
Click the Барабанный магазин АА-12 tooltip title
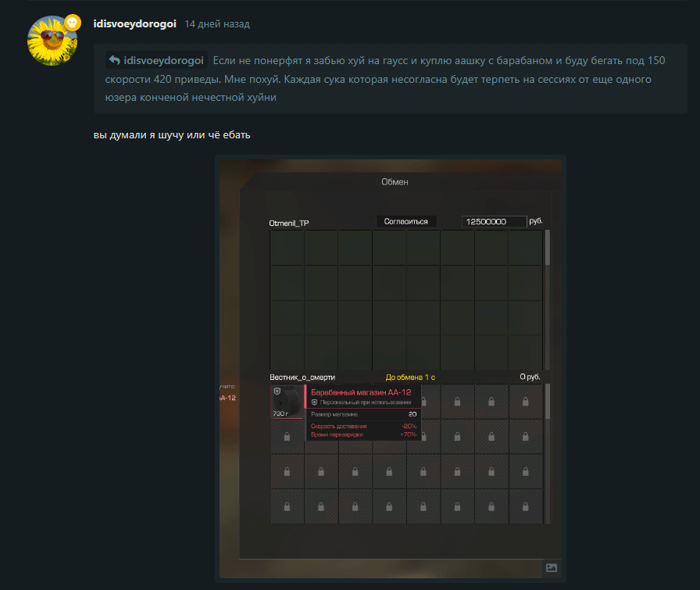[361, 392]
